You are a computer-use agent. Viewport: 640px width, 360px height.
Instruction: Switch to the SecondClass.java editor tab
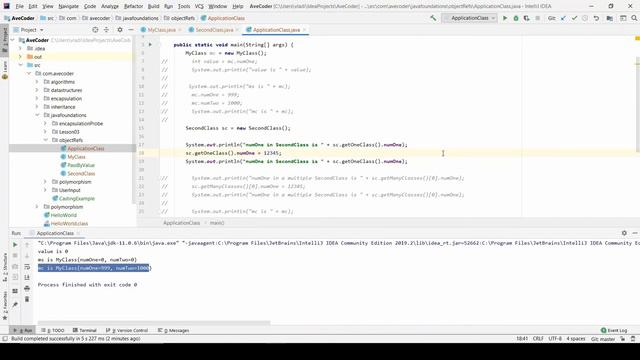coord(214,30)
